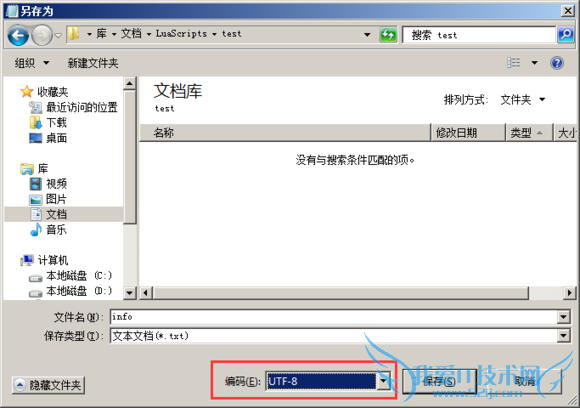Click the blue Back navigation arrow
Screen dimensions: 580x408
click(18, 35)
